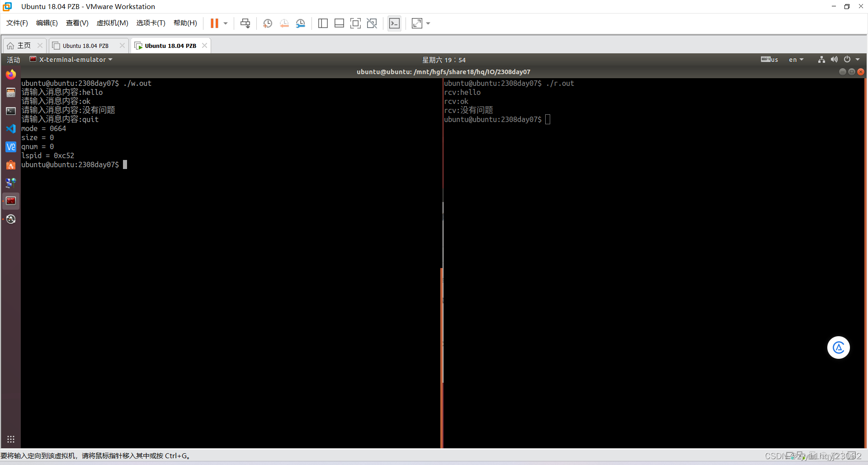This screenshot has width=868, height=465.
Task: Click the terminal window title bar path
Action: point(443,72)
